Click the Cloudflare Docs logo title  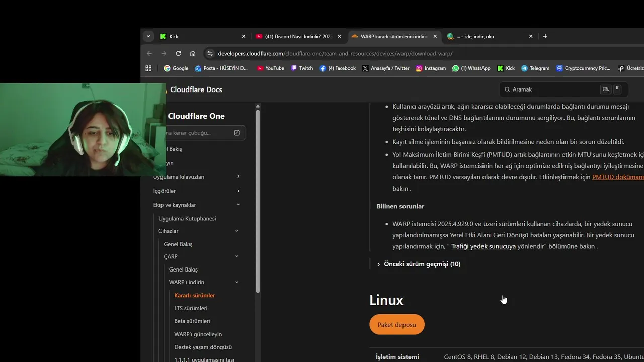click(x=196, y=89)
